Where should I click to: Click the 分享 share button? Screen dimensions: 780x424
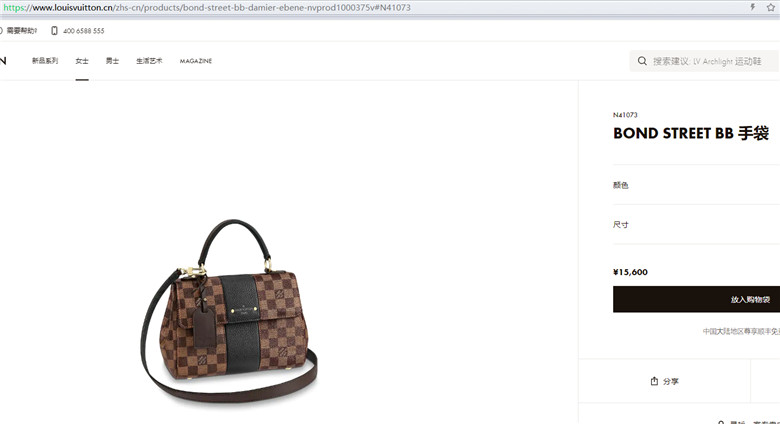click(665, 381)
